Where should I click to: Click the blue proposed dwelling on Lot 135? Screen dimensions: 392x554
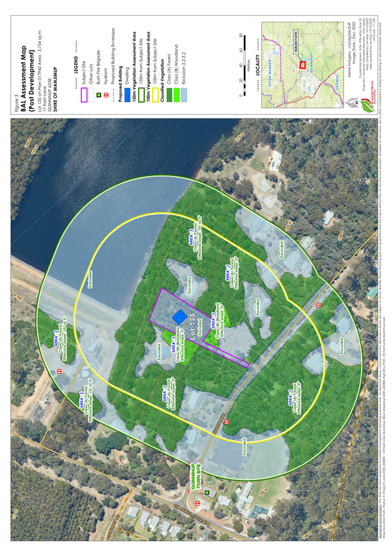coord(180,316)
